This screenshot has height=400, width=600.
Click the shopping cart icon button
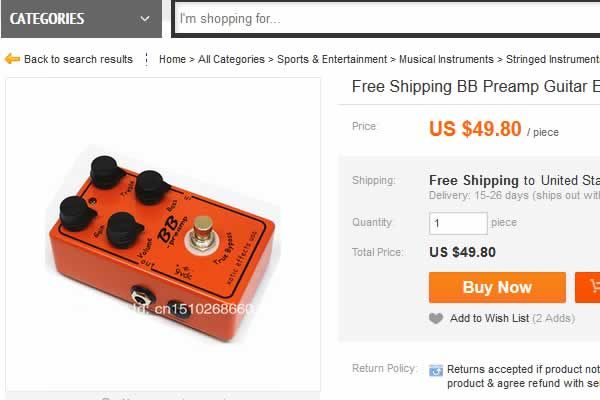[x=588, y=287]
